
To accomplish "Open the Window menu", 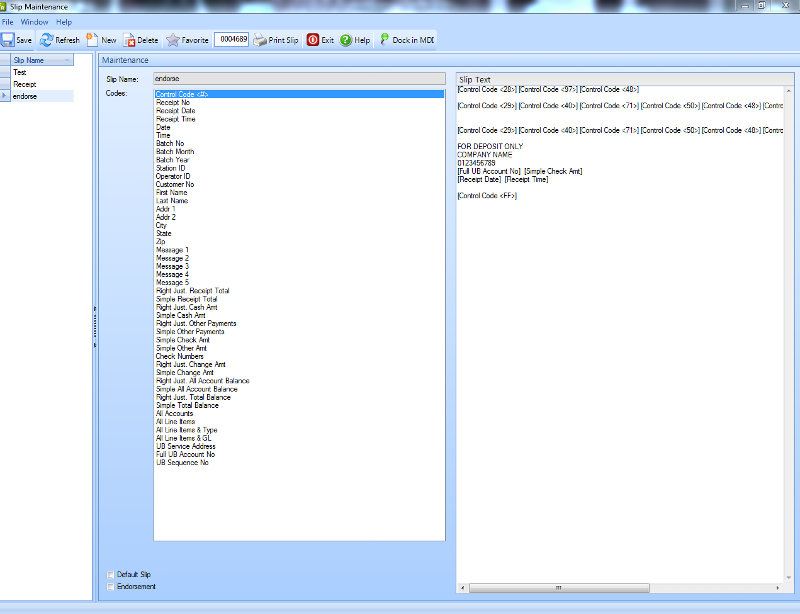I will point(34,21).
